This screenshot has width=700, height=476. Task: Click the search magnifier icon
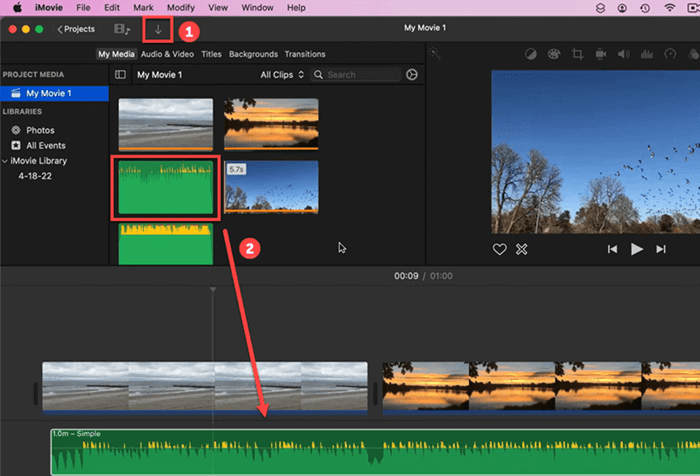pyautogui.click(x=318, y=75)
